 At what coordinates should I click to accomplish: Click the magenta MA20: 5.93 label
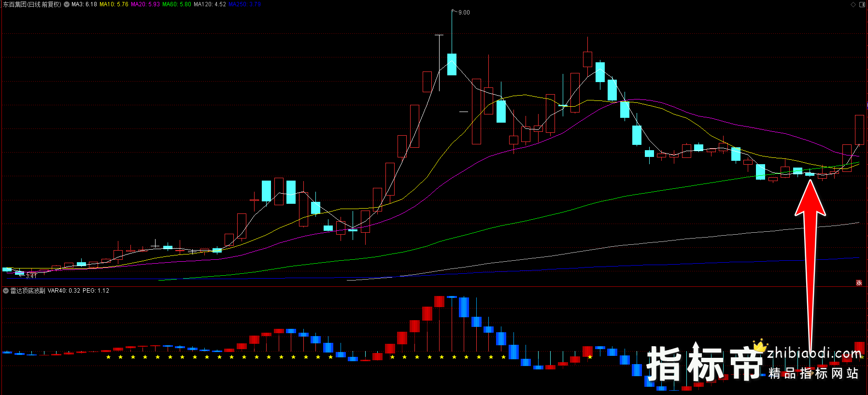(145, 4)
